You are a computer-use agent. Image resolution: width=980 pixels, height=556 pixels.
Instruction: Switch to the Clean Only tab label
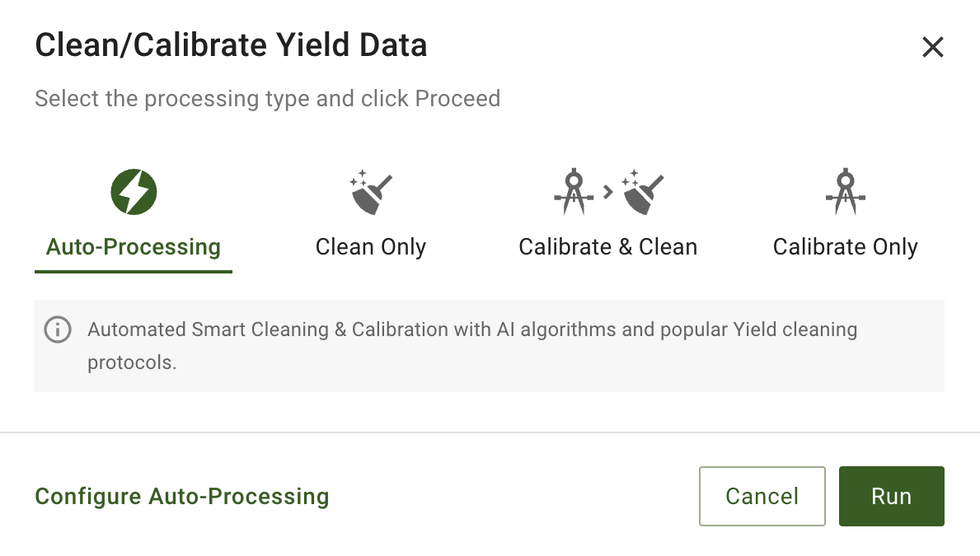click(371, 247)
